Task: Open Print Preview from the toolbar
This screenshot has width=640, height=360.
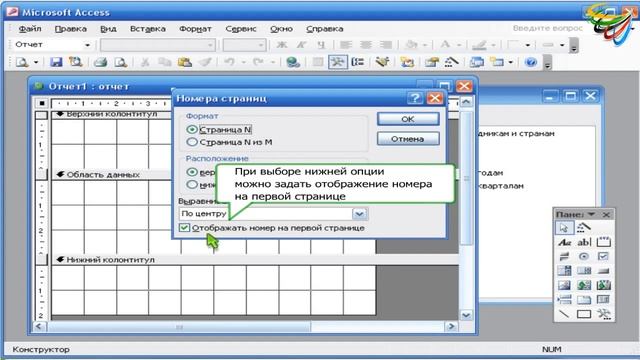Action: pyautogui.click(x=120, y=62)
